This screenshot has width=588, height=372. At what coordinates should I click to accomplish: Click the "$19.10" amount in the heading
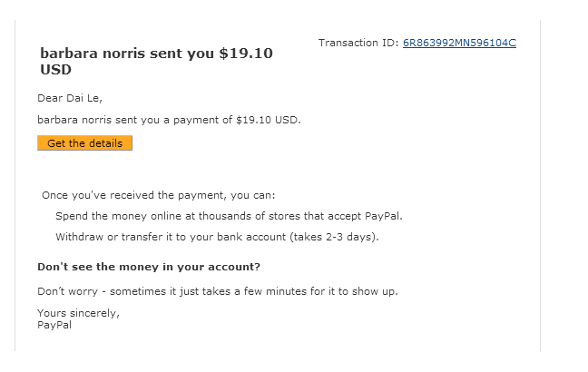(x=246, y=54)
